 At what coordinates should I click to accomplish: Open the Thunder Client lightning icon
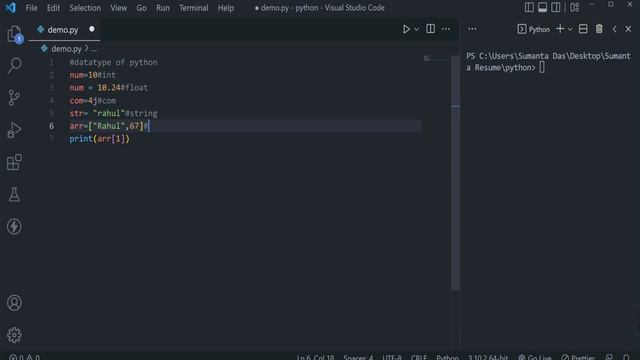[x=14, y=227]
